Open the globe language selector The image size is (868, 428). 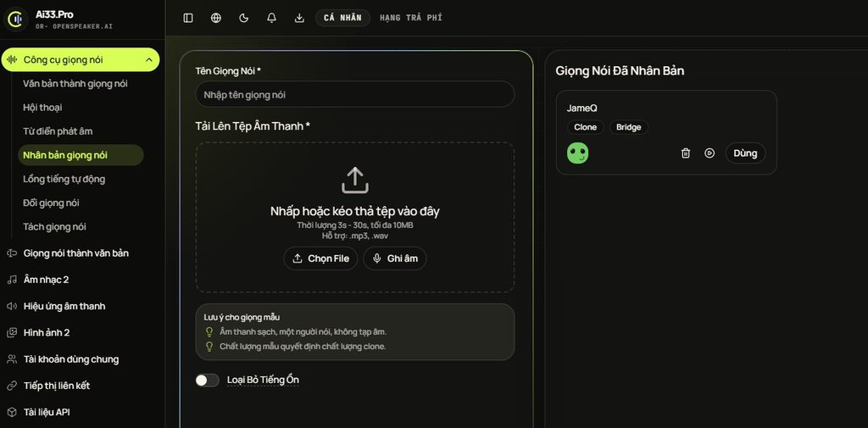[216, 18]
